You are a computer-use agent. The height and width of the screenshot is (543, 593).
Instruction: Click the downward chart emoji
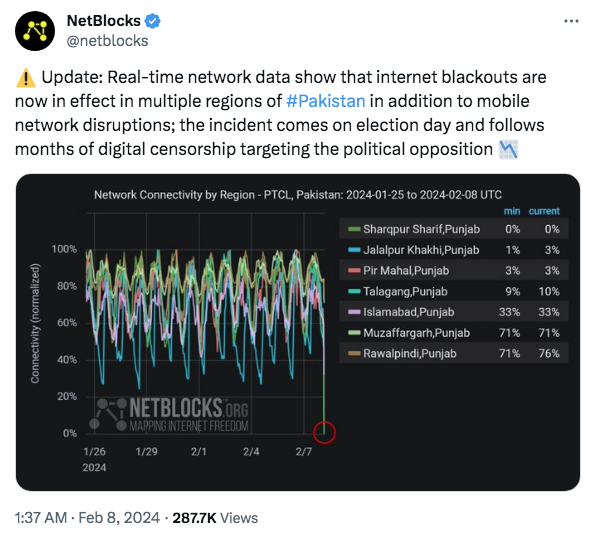pos(508,149)
